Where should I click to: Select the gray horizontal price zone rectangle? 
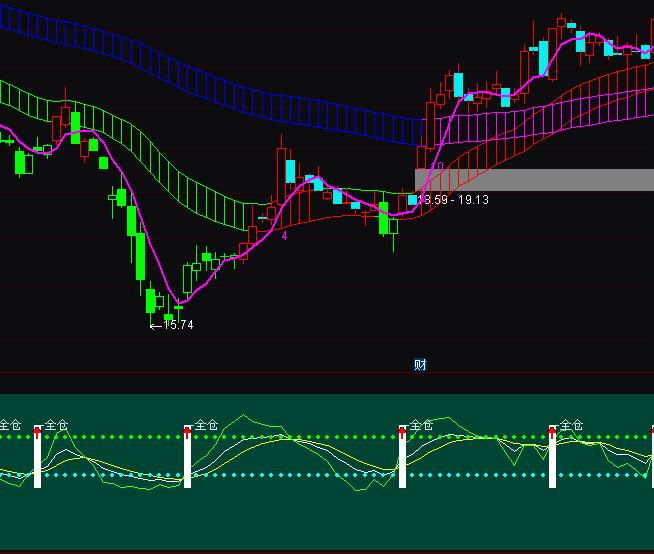pyautogui.click(x=540, y=179)
